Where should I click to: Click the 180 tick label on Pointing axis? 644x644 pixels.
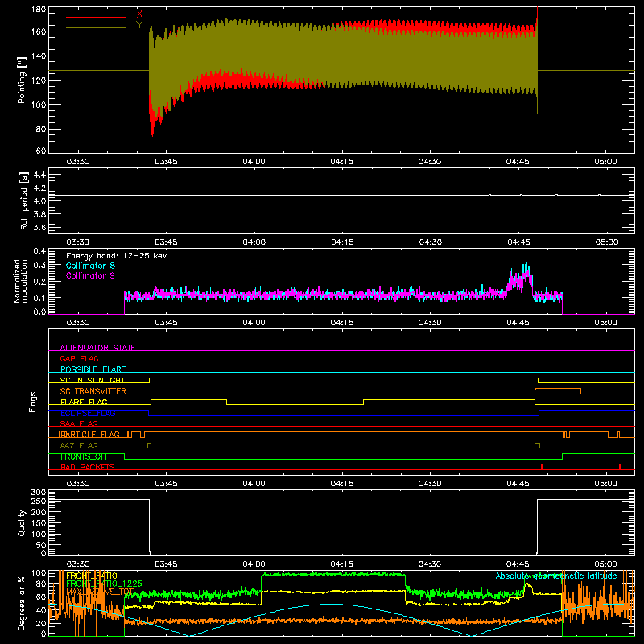tap(39, 10)
